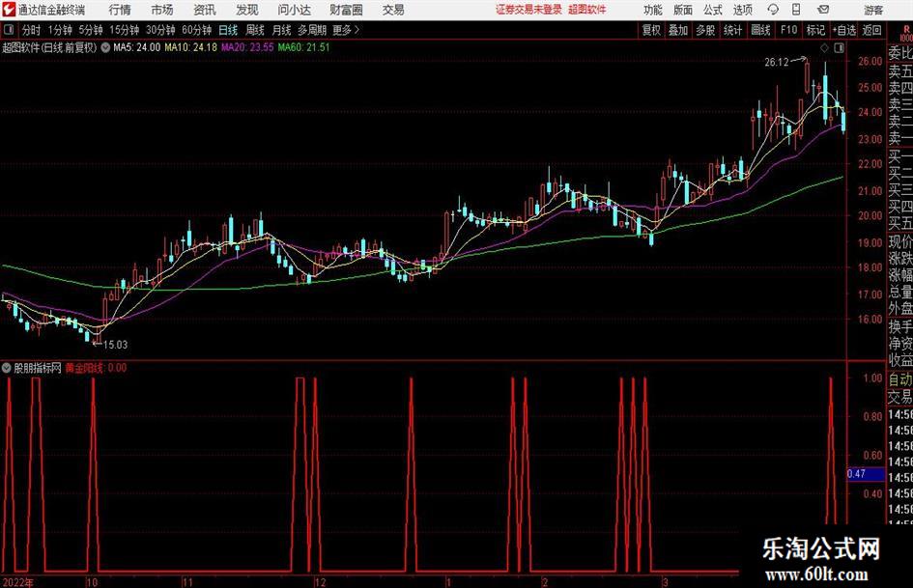The image size is (913, 588).
Task: Click the 委比 row in quote panel
Action: click(x=899, y=53)
